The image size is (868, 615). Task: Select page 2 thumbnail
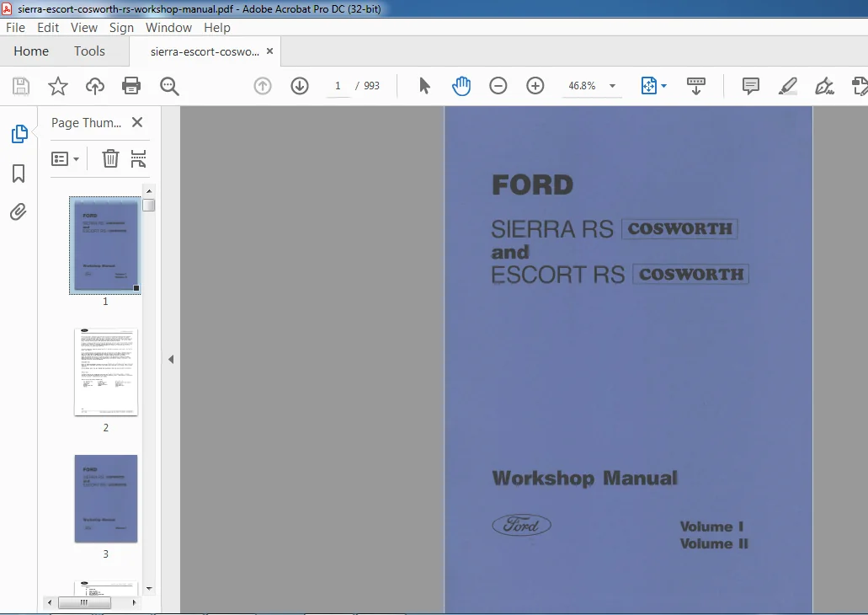pyautogui.click(x=106, y=372)
